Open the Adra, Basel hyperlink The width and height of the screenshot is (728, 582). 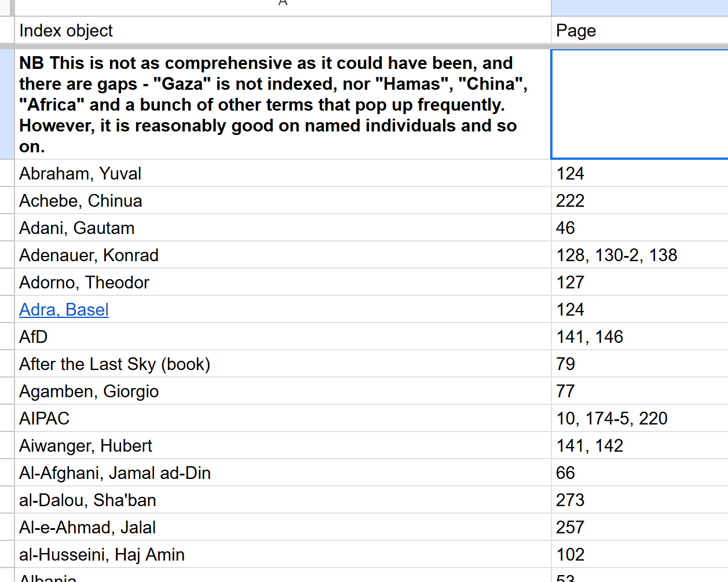point(64,310)
